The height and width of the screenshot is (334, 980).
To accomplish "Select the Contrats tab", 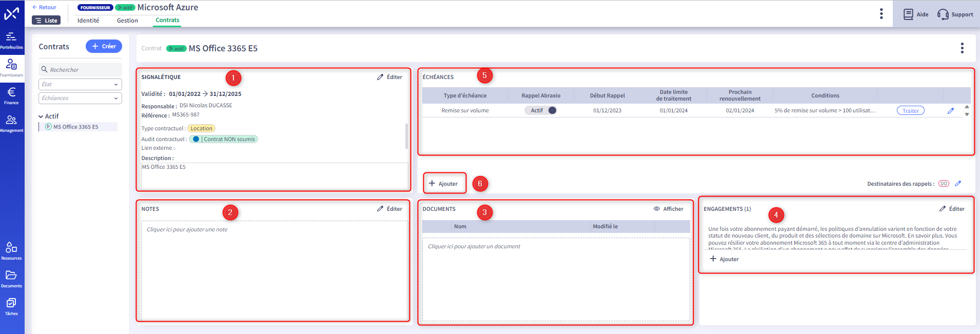I will click(x=167, y=20).
